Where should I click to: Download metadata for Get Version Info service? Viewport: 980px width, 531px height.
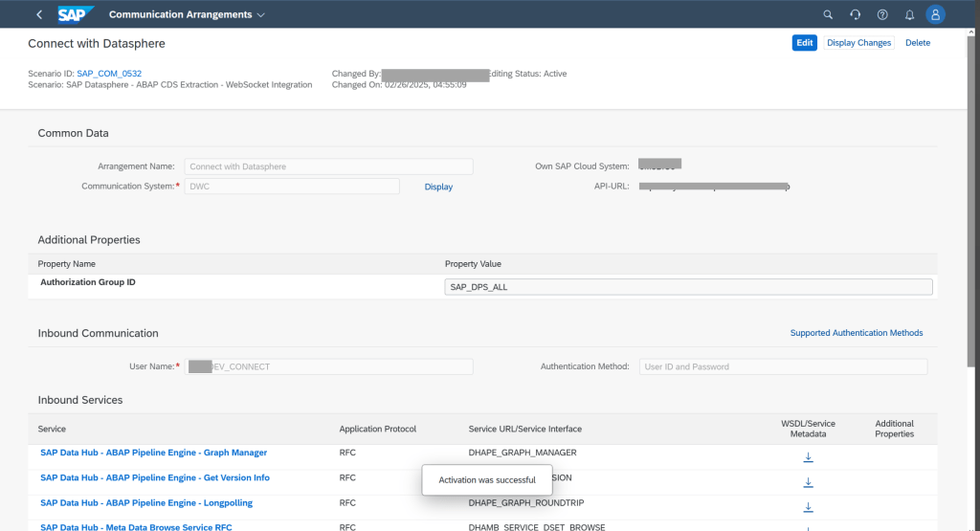(808, 482)
